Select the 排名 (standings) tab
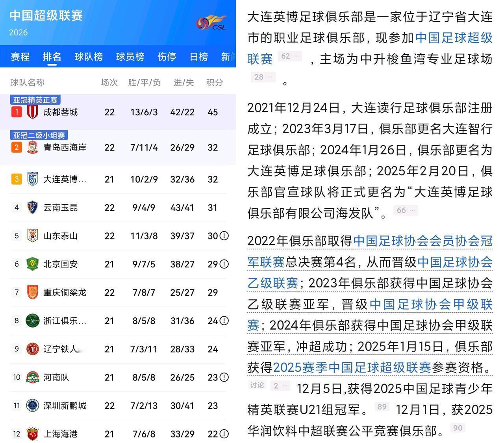Screen dimensions: 504x443 (x=52, y=57)
